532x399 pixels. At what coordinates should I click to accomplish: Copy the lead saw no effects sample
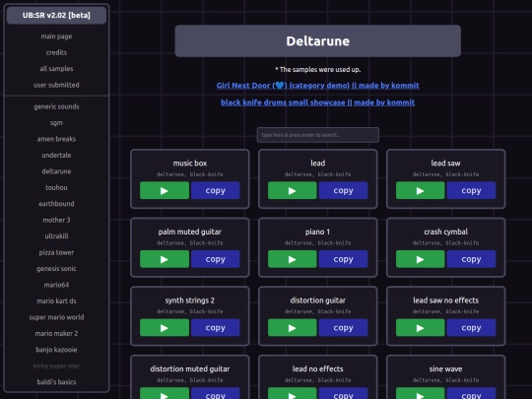click(471, 327)
